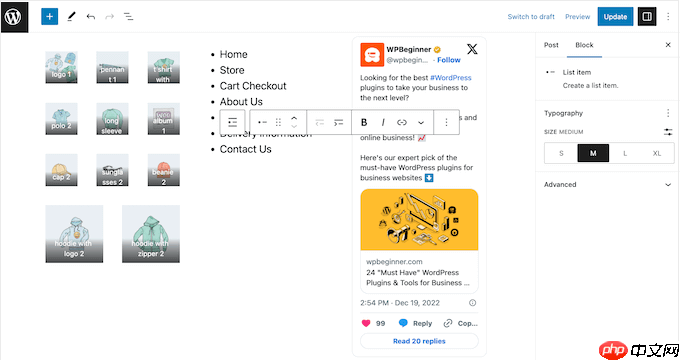Click Switch to draft
The height and width of the screenshot is (360, 680).
[531, 16]
